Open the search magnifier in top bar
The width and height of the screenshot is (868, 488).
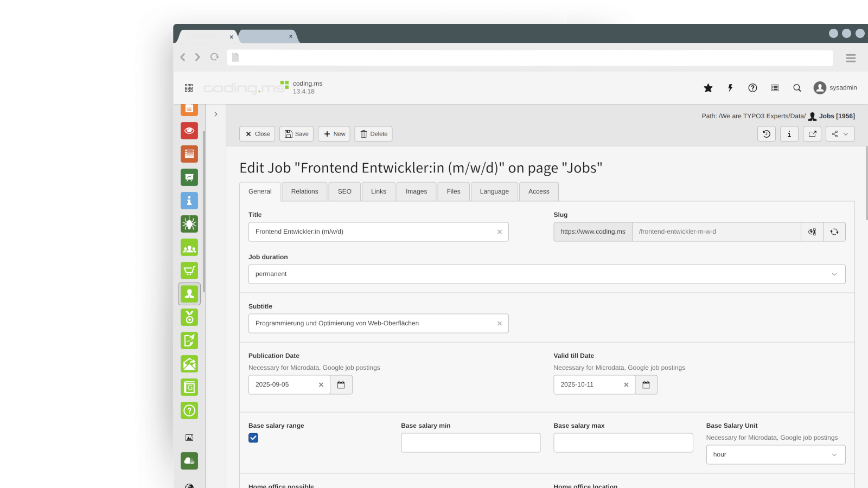click(x=797, y=88)
